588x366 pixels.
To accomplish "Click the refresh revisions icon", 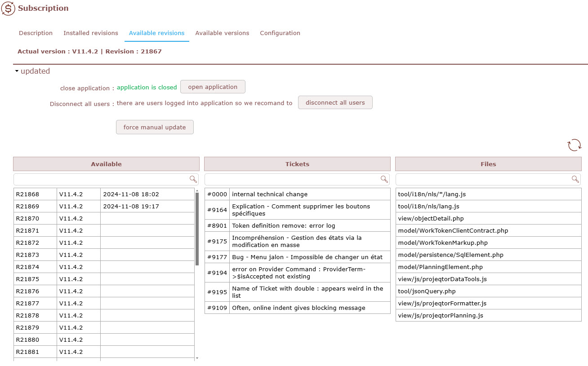I will [574, 145].
